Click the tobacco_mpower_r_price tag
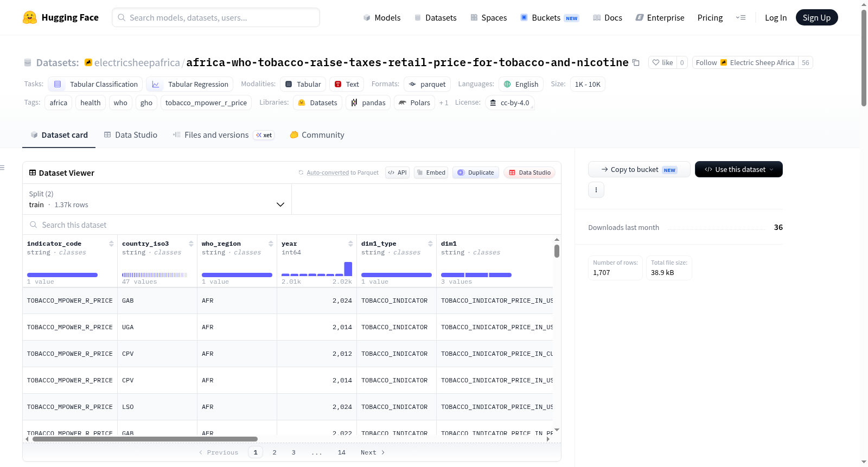 tap(206, 103)
